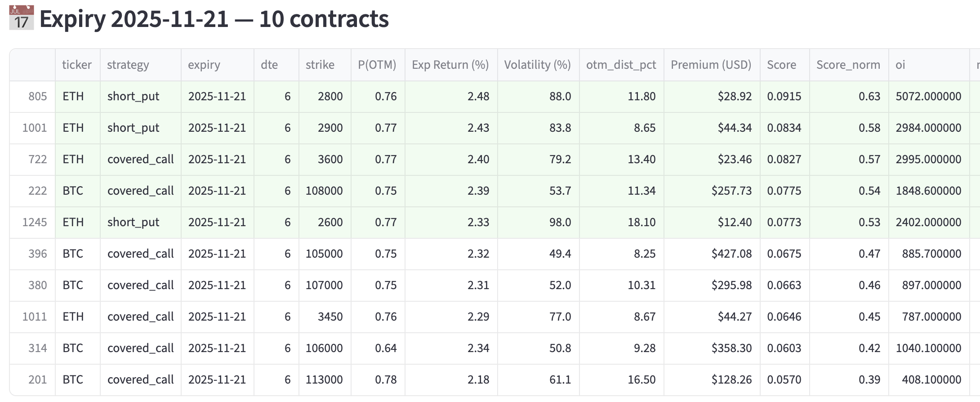Select the 113000 strike cell
The image size is (980, 402).
click(x=324, y=380)
